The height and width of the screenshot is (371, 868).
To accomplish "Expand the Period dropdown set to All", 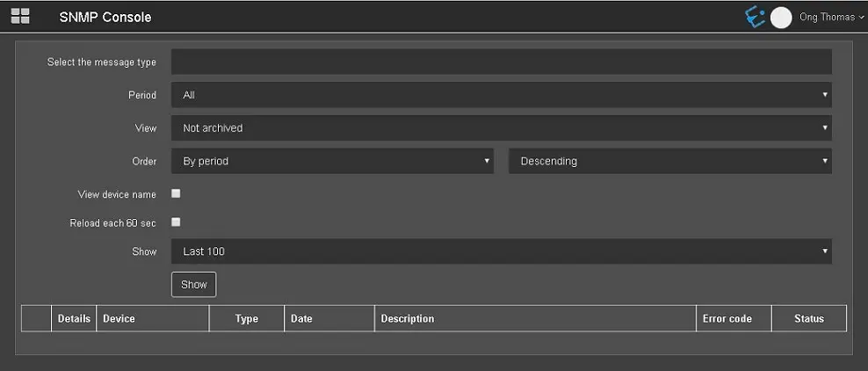I will 501,95.
